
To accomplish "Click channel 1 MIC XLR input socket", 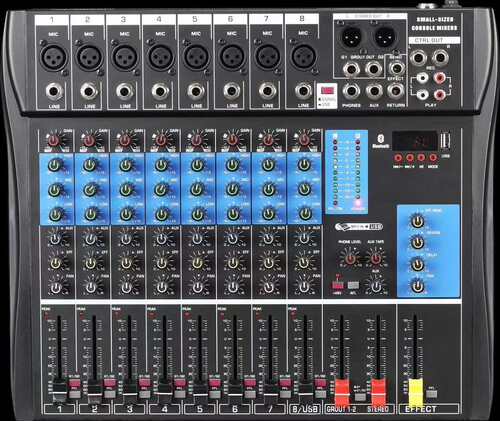I will [x=54, y=57].
